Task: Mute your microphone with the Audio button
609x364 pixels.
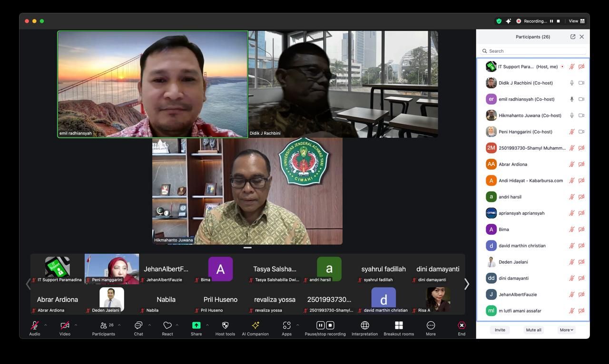Action: pyautogui.click(x=34, y=328)
